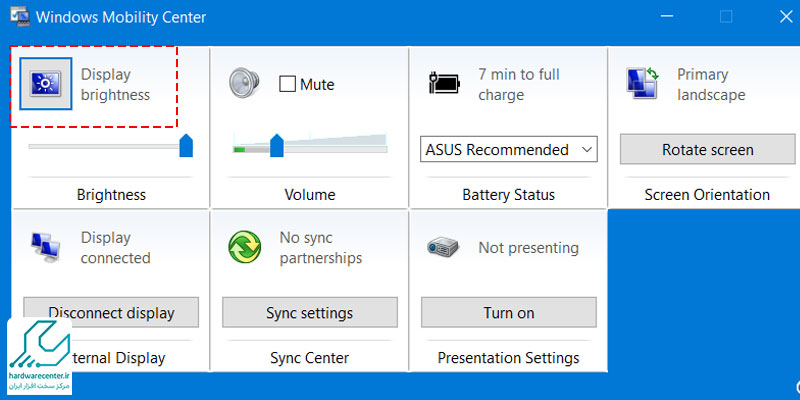This screenshot has width=800, height=400.
Task: Open the ASUS Recommended power plan dropdown
Action: [x=509, y=149]
